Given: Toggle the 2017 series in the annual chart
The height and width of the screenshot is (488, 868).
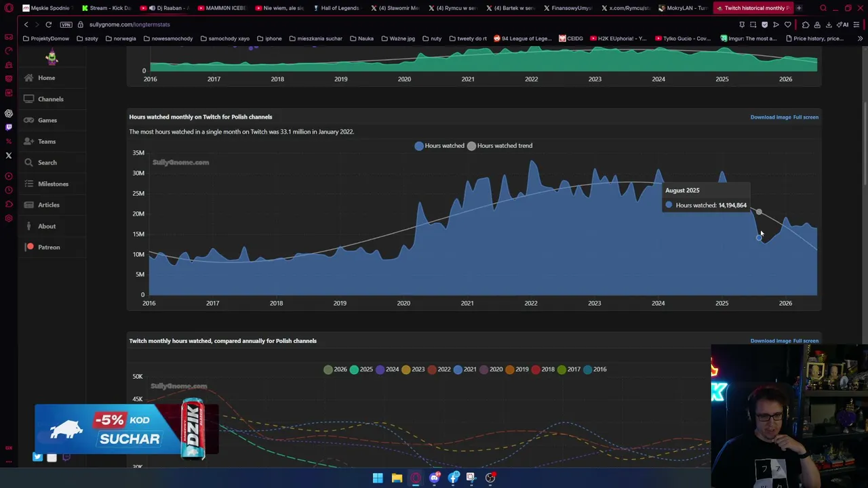Looking at the screenshot, I should [569, 369].
